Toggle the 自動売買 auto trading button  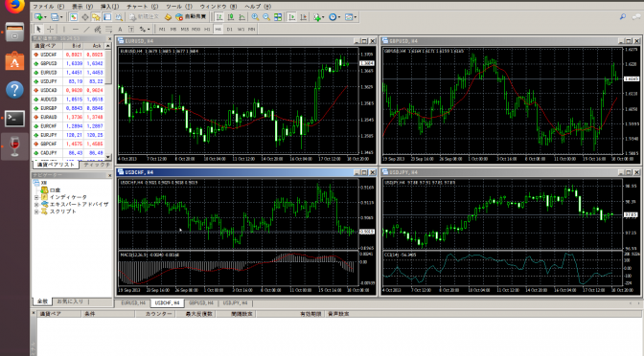point(191,17)
